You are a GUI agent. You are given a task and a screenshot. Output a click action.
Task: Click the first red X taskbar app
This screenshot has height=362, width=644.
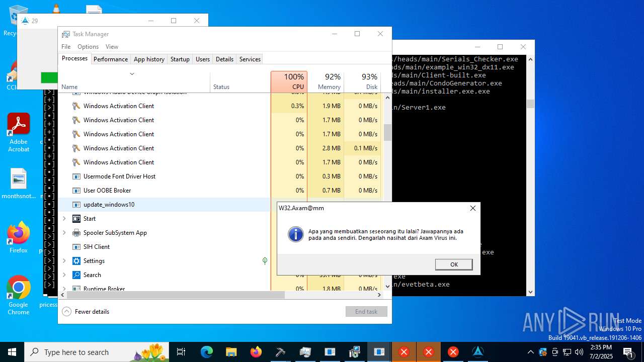[404, 352]
